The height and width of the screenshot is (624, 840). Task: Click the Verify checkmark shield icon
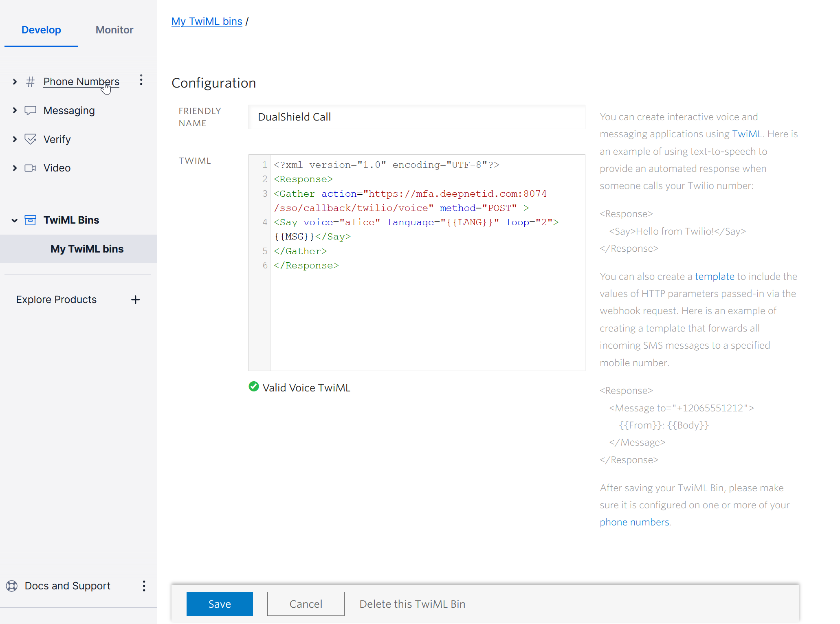(30, 139)
